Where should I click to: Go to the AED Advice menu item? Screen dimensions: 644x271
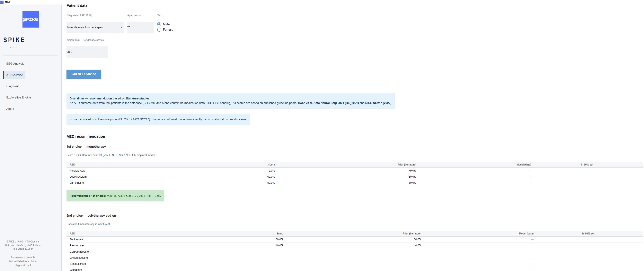click(x=14, y=75)
